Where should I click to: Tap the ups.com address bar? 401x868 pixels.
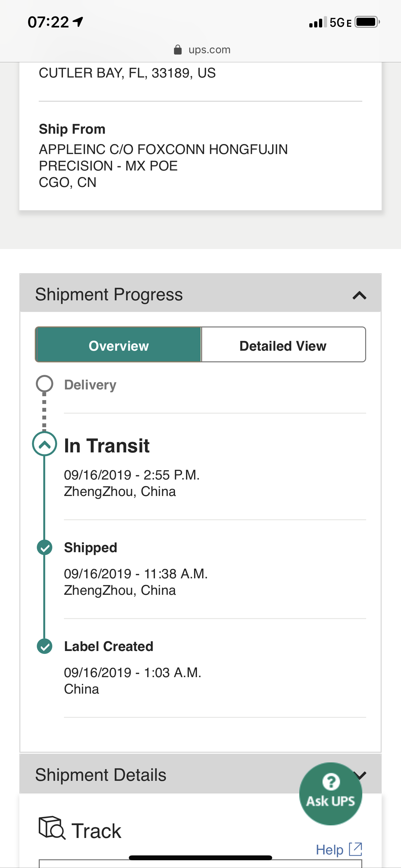coord(202,50)
